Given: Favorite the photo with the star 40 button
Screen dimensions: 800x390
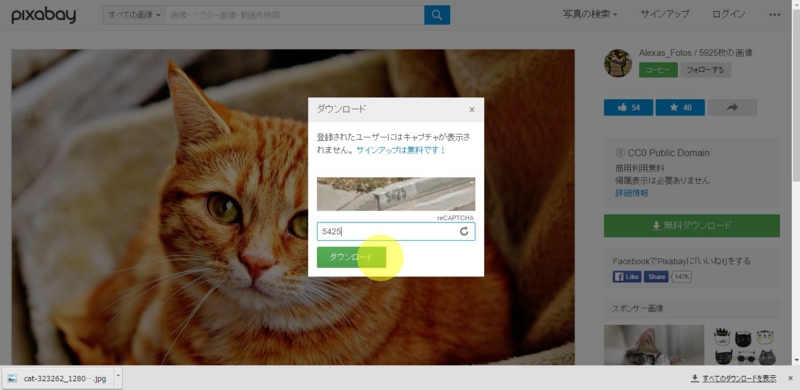Looking at the screenshot, I should (680, 107).
